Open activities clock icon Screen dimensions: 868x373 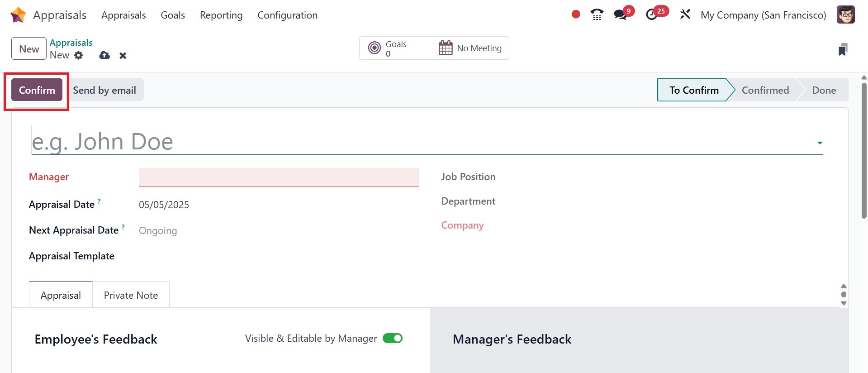(651, 15)
